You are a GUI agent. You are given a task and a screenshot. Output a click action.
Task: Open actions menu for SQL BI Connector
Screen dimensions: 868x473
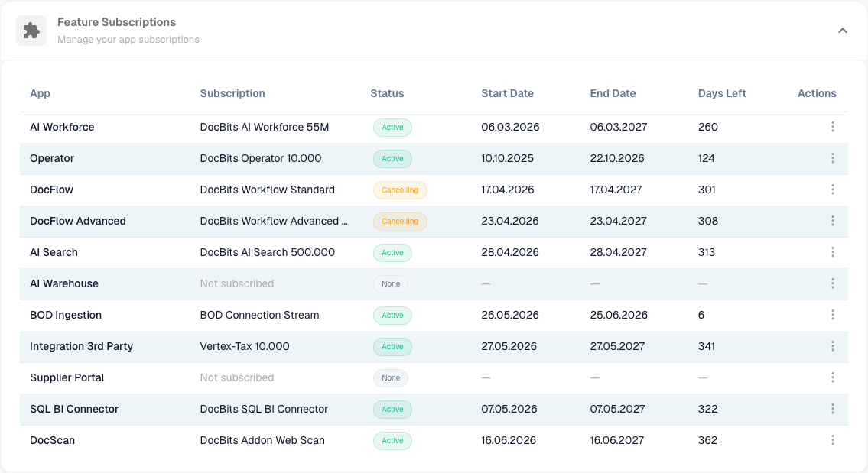point(832,410)
